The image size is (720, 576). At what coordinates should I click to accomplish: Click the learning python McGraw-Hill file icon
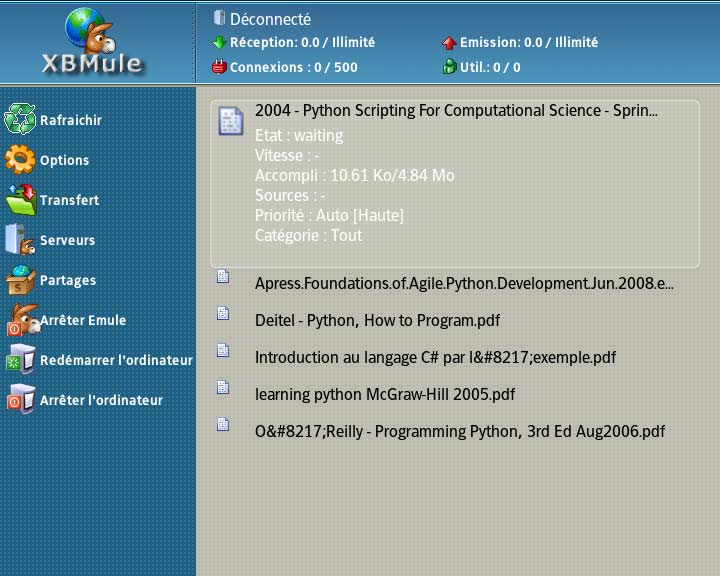click(x=223, y=387)
